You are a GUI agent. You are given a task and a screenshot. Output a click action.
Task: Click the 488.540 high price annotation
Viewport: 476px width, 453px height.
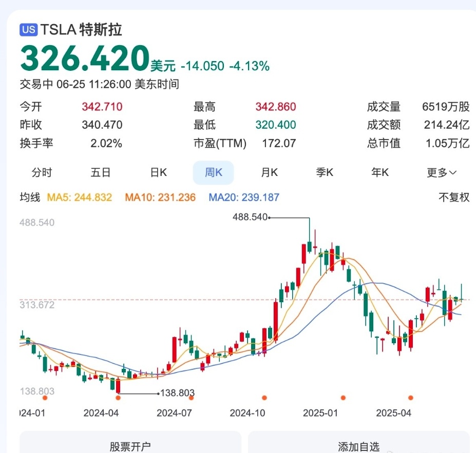(250, 217)
